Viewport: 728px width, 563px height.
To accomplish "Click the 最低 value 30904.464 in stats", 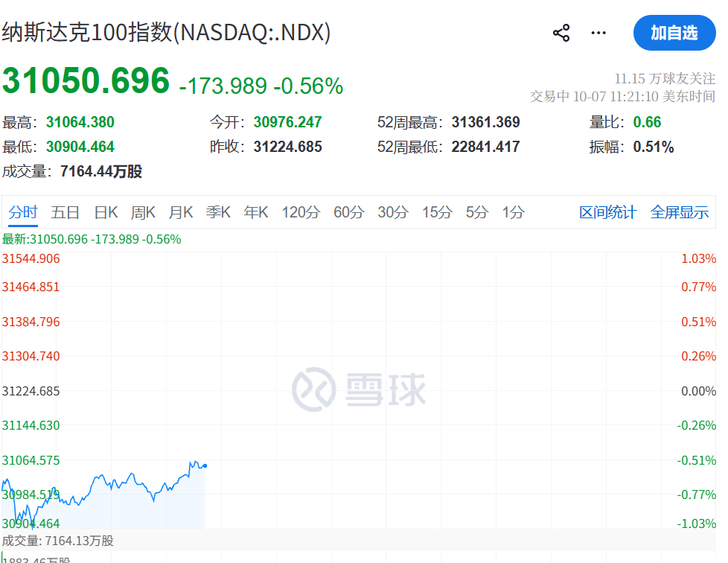I will pos(80,147).
